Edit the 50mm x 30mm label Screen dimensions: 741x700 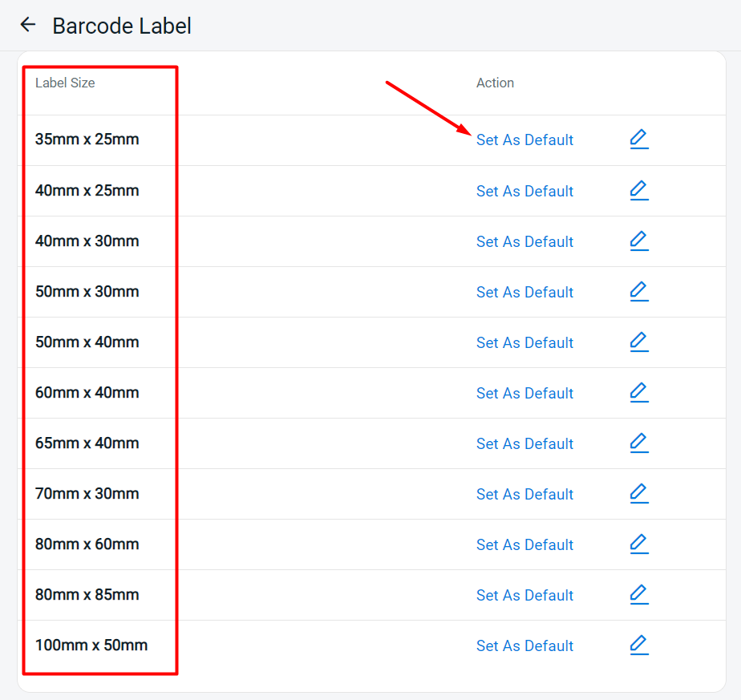coord(638,292)
